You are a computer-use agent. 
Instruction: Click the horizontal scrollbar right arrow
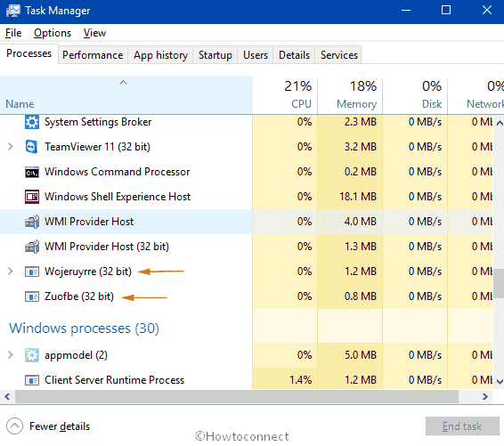pyautogui.click(x=484, y=396)
